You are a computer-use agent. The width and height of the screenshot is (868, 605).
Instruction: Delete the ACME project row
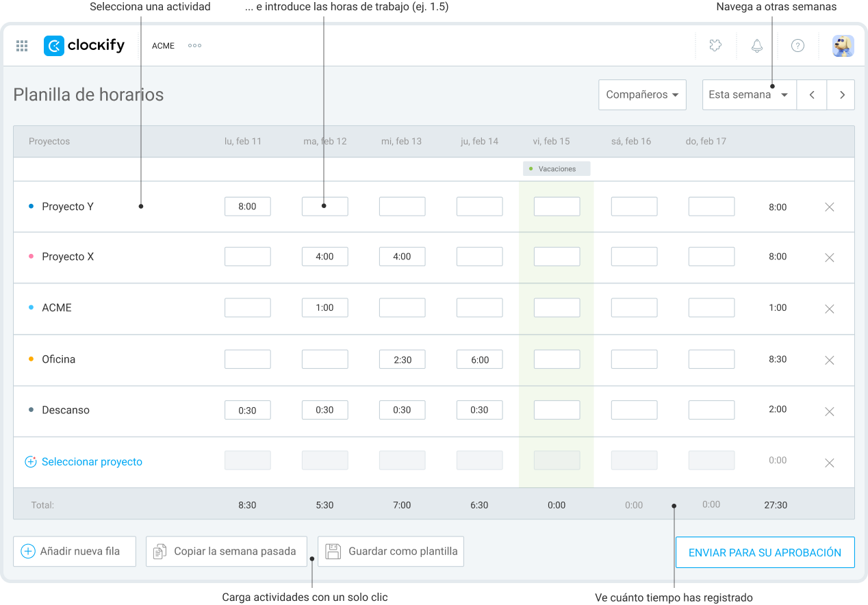click(829, 309)
